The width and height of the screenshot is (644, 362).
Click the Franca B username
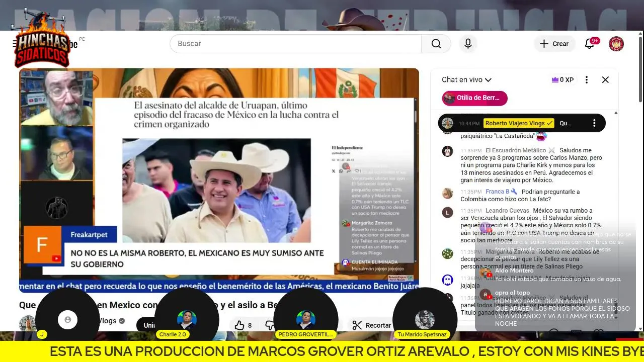(x=498, y=192)
